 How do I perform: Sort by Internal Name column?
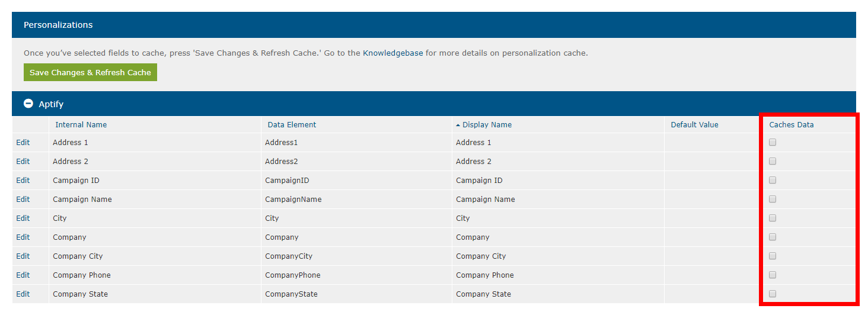point(81,124)
